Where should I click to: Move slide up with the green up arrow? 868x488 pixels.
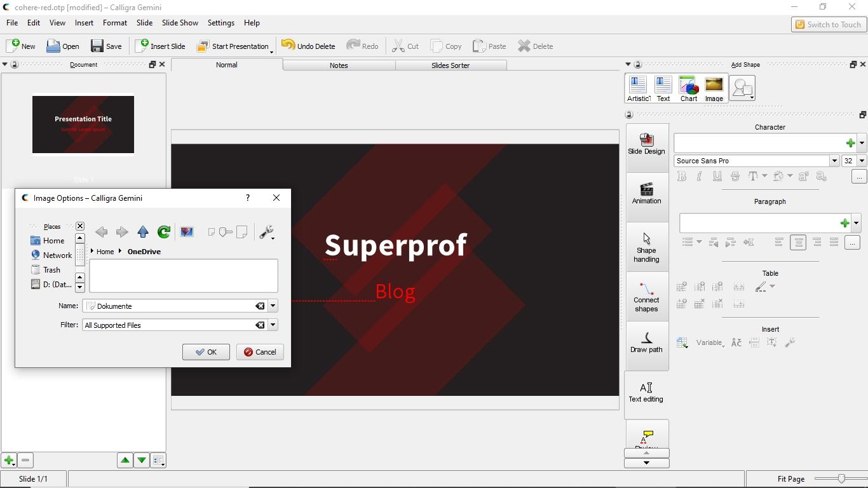point(125,461)
